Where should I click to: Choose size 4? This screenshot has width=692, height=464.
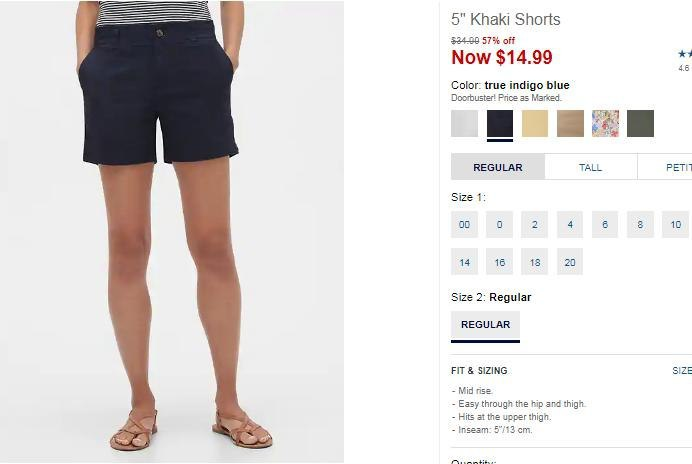click(x=570, y=224)
